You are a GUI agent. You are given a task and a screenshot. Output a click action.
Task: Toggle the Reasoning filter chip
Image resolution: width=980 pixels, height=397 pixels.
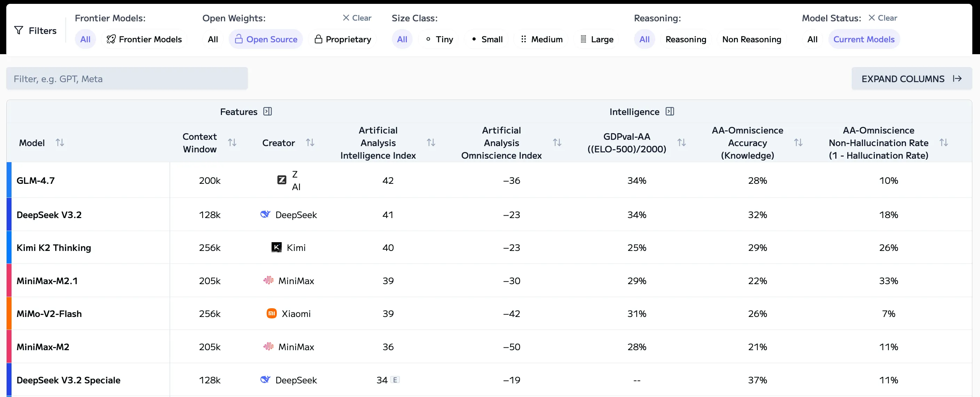[685, 39]
